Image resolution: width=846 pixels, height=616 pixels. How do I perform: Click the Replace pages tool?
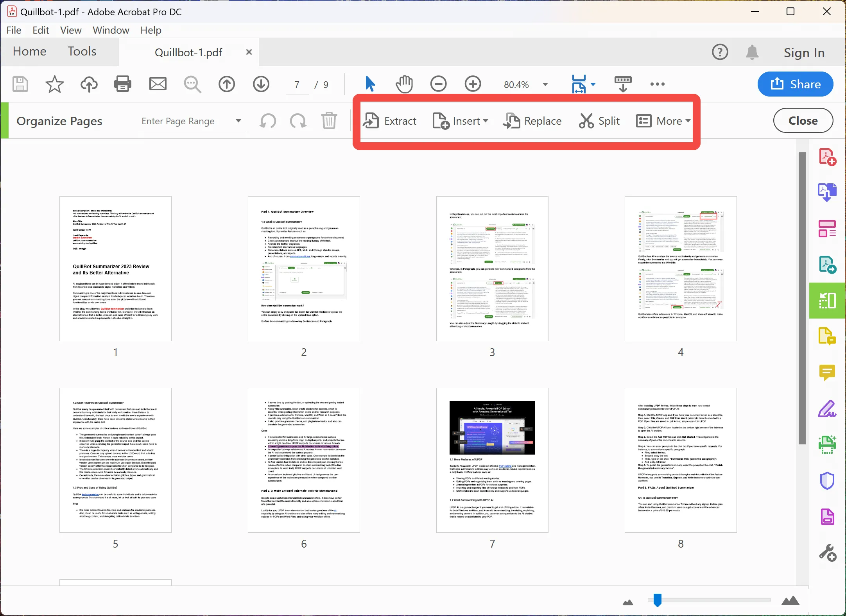[532, 121]
